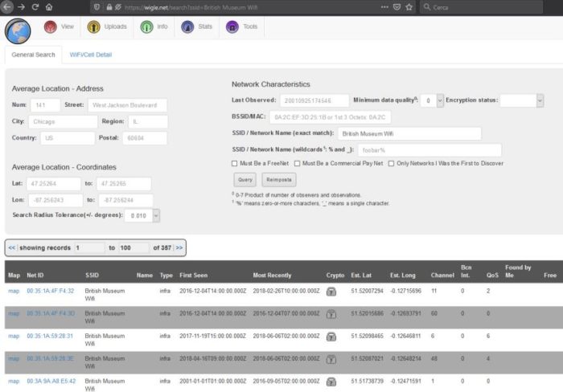Bookmark this page with the star
The image size is (563, 392).
tap(409, 7)
